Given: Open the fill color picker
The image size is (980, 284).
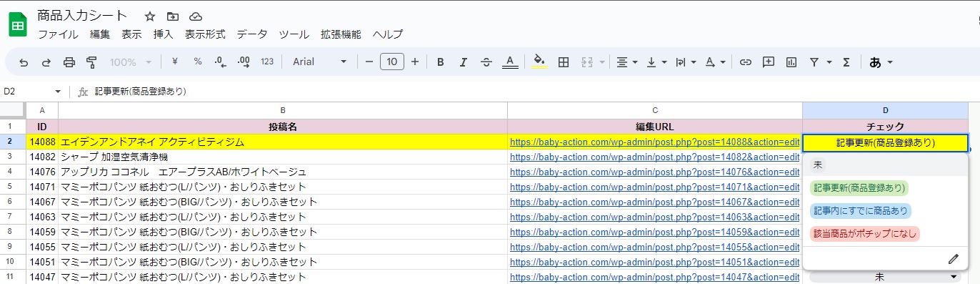Looking at the screenshot, I should [540, 62].
